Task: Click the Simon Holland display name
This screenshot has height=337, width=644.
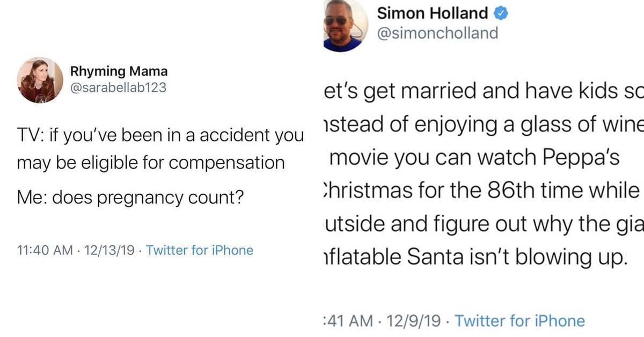Action: point(433,13)
